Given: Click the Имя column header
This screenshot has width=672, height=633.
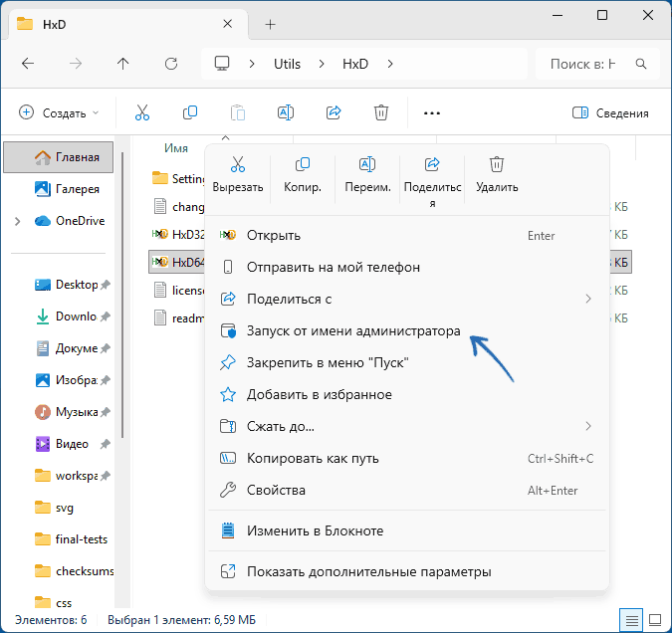Looking at the screenshot, I should pyautogui.click(x=176, y=148).
